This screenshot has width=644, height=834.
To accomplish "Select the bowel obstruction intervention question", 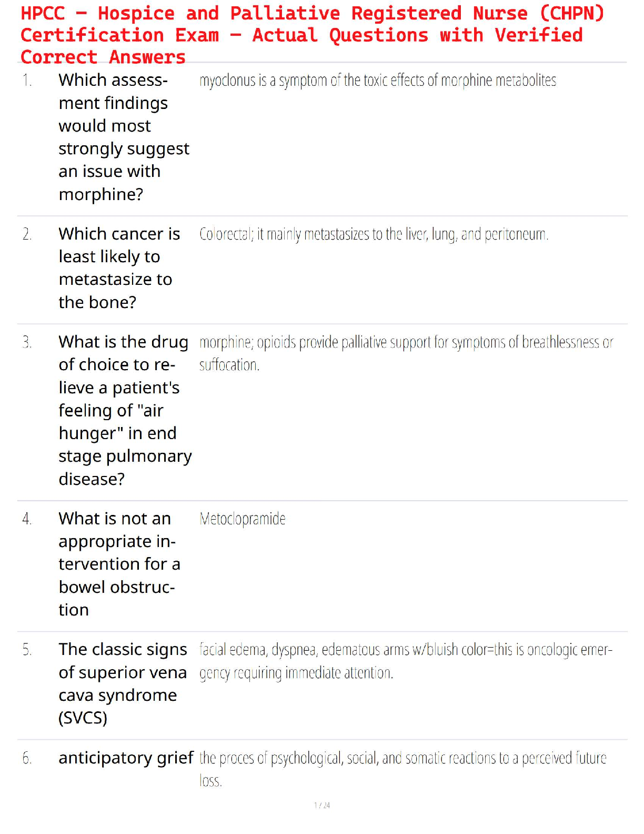I will 119,564.
